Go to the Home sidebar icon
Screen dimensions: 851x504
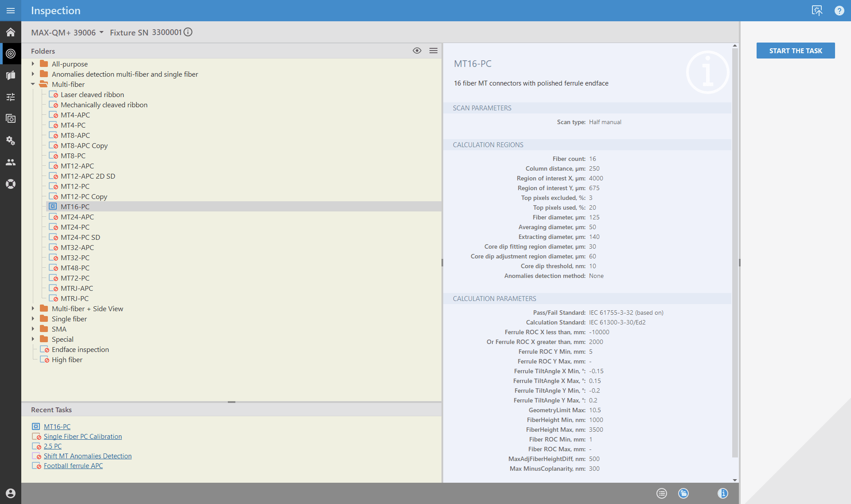click(x=11, y=32)
